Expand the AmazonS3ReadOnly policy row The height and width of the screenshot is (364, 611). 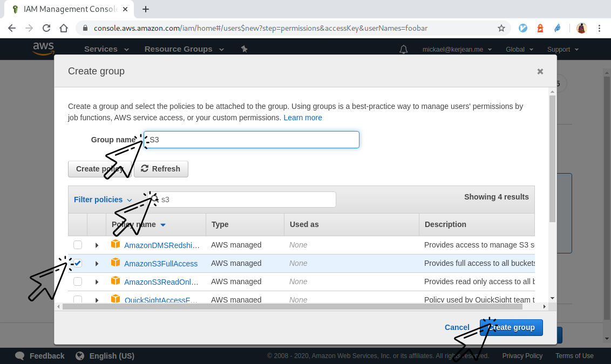coord(97,282)
